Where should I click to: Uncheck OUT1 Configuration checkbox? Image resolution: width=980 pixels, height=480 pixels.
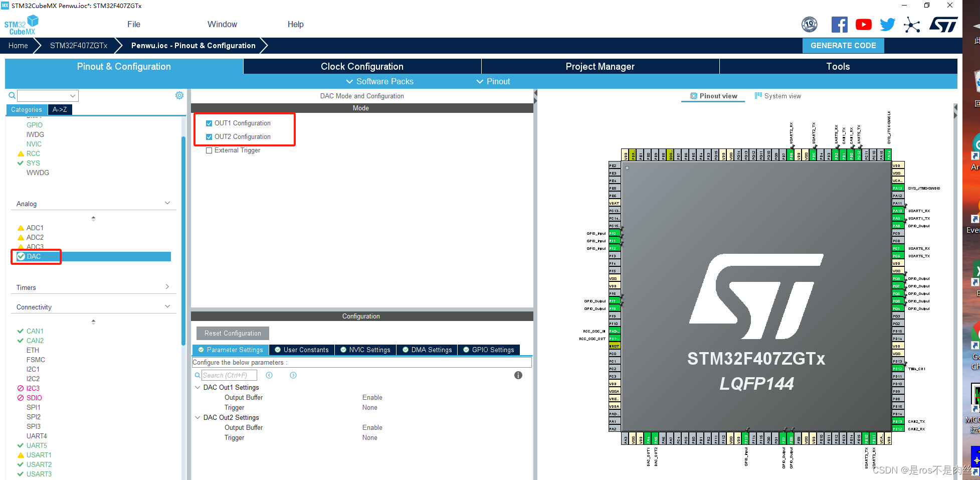point(209,123)
